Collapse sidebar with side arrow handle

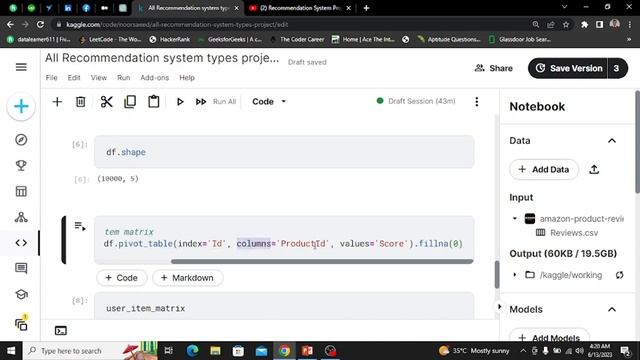pos(499,306)
